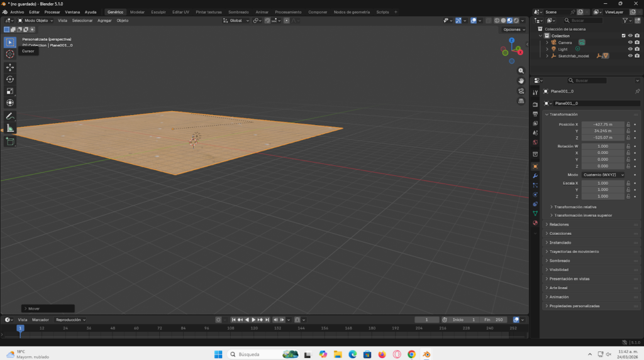The image size is (644, 360).
Task: Jump to the last frame
Action: point(267,320)
